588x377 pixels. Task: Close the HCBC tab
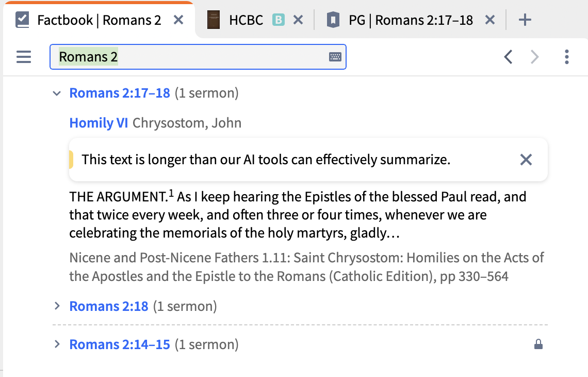[298, 20]
